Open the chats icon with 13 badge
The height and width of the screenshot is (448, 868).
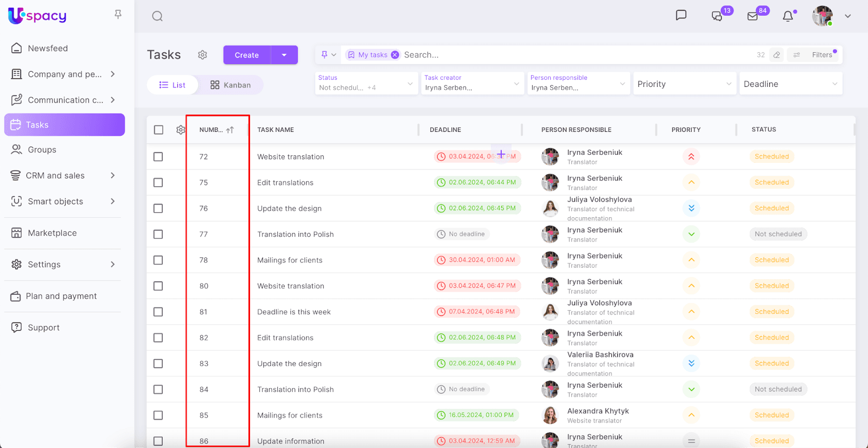coord(717,16)
